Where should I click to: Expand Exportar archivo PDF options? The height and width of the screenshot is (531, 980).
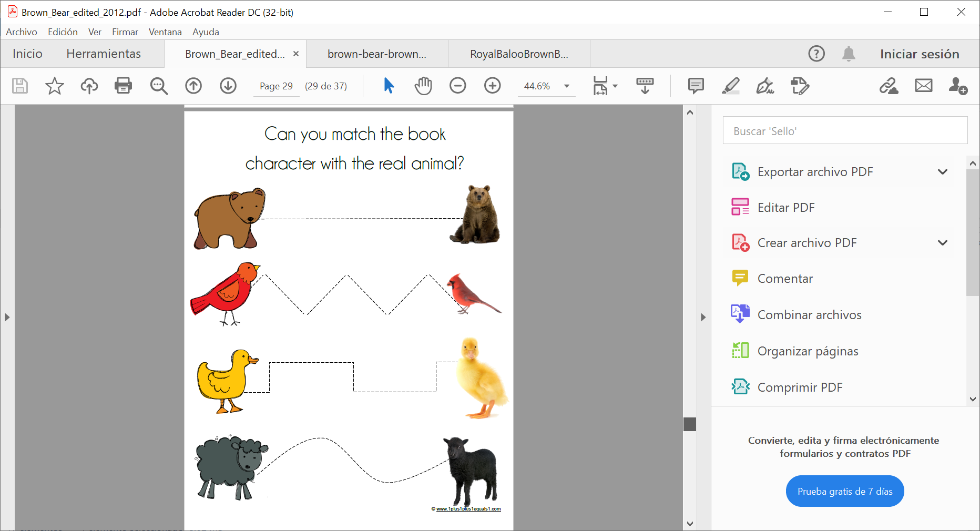(942, 172)
